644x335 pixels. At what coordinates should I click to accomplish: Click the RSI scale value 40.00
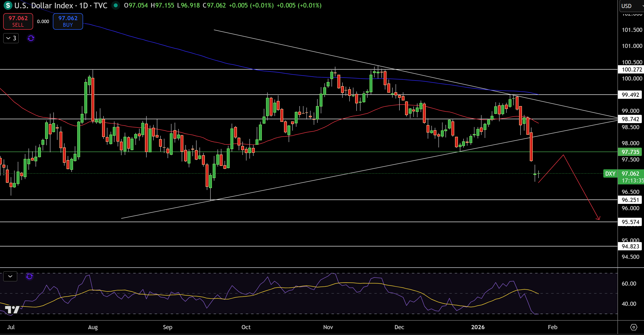pos(629,304)
